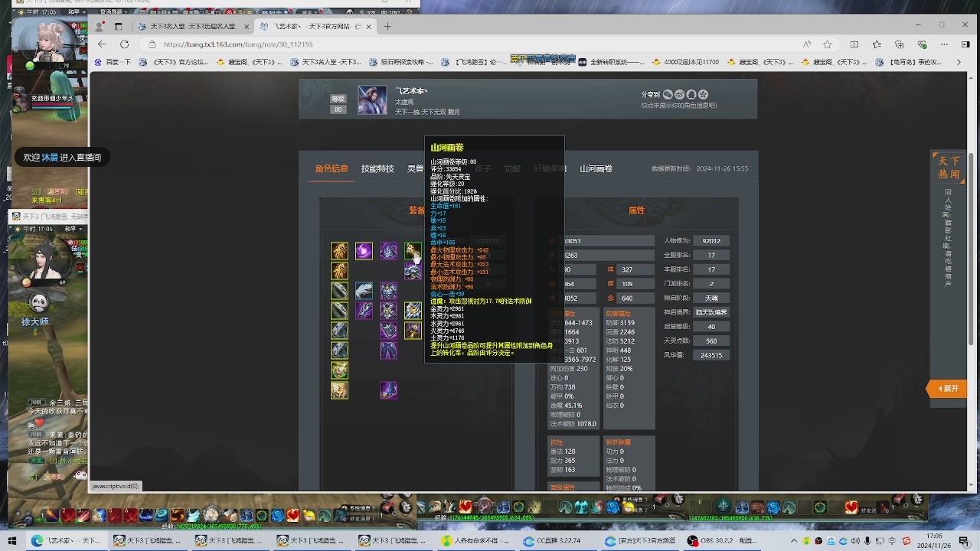Open 百度一下 bookmark

[x=113, y=62]
